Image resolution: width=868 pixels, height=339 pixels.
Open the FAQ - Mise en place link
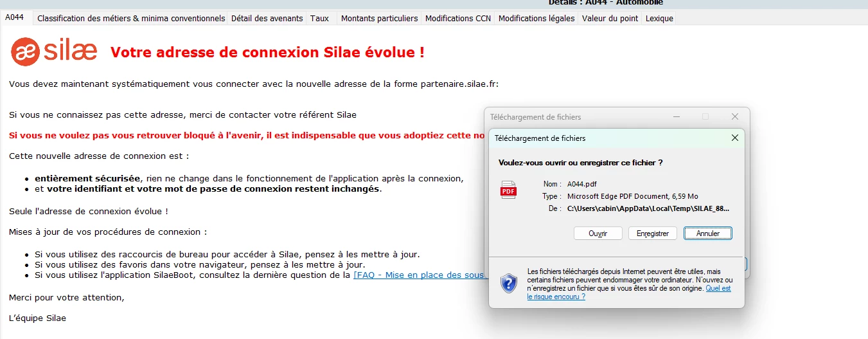click(418, 275)
